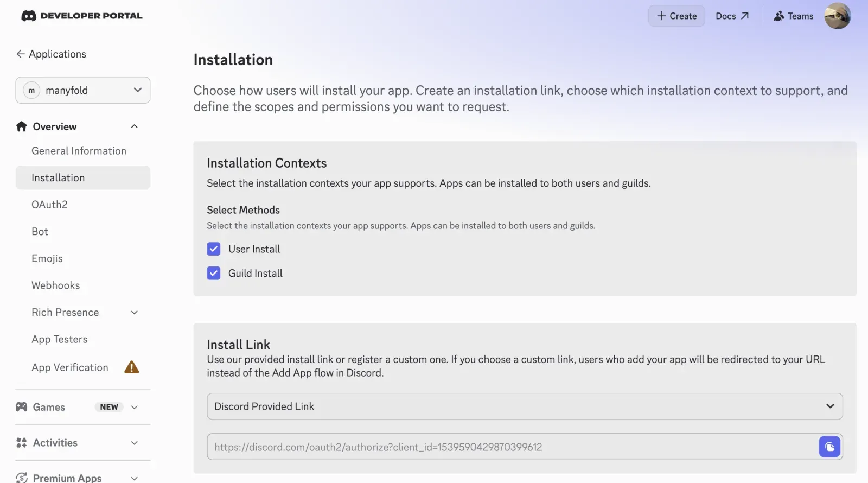Select Installation in the sidebar
The image size is (868, 483).
[x=83, y=177]
